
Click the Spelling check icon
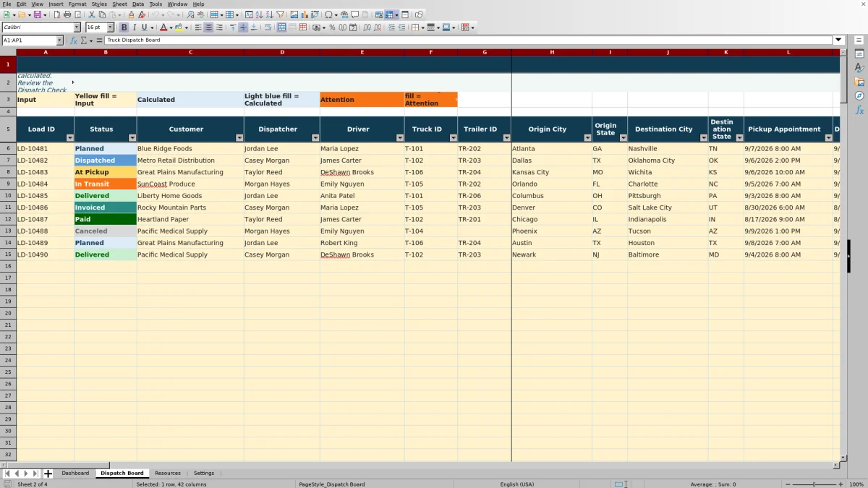coord(200,14)
